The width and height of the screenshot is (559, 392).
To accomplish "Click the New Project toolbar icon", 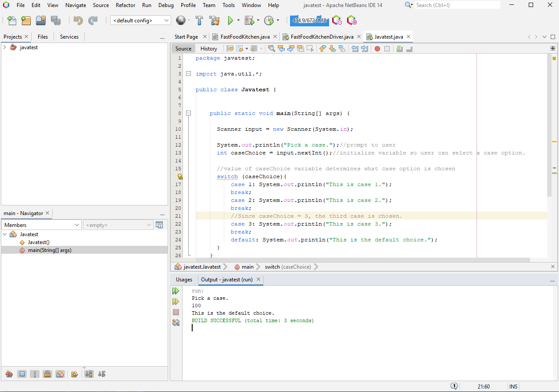I will click(26, 20).
